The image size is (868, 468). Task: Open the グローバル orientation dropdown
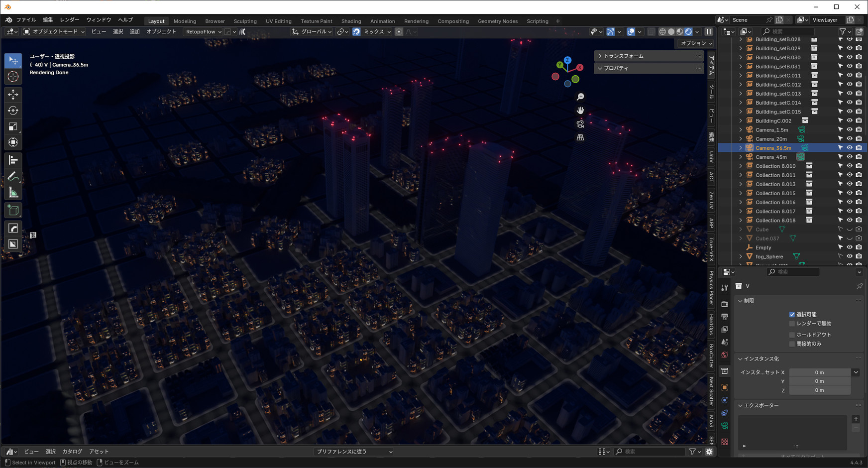312,31
